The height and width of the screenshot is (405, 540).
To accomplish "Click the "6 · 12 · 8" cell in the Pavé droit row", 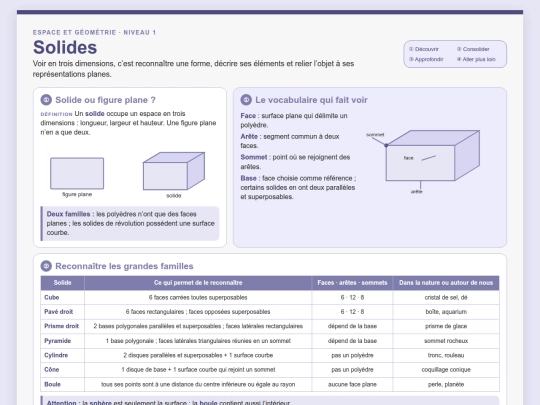I will pos(352,312).
